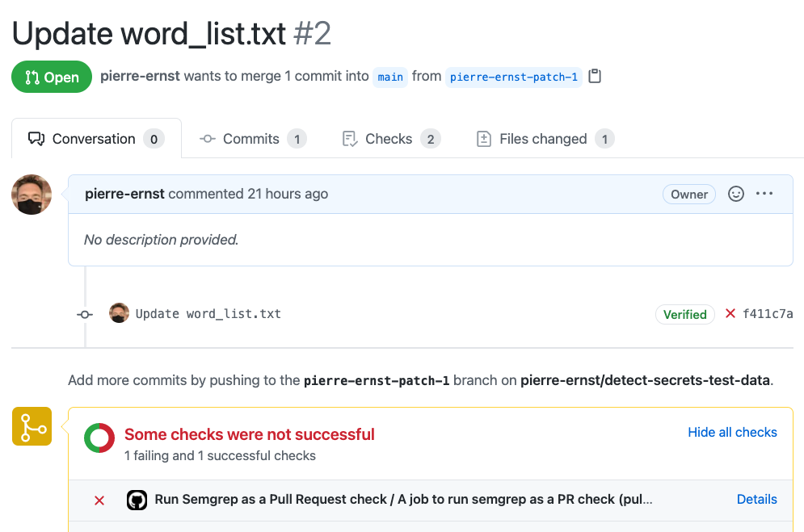Click the commit node icon on the timeline
Screen dimensions: 804x532
[84, 314]
